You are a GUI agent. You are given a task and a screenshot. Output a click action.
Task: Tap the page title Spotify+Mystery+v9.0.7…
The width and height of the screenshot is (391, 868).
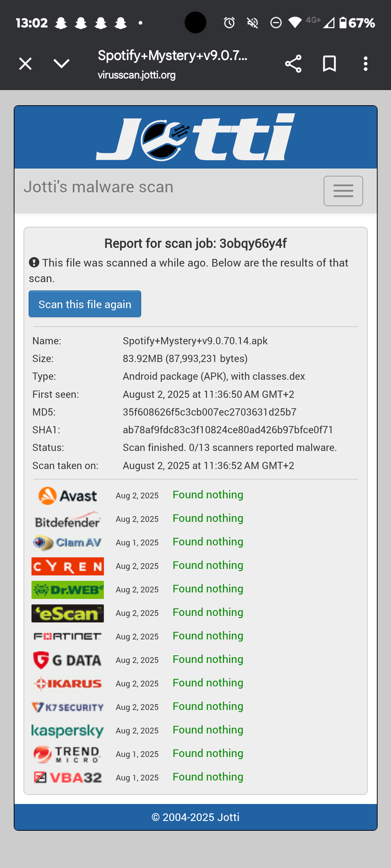pyautogui.click(x=173, y=56)
